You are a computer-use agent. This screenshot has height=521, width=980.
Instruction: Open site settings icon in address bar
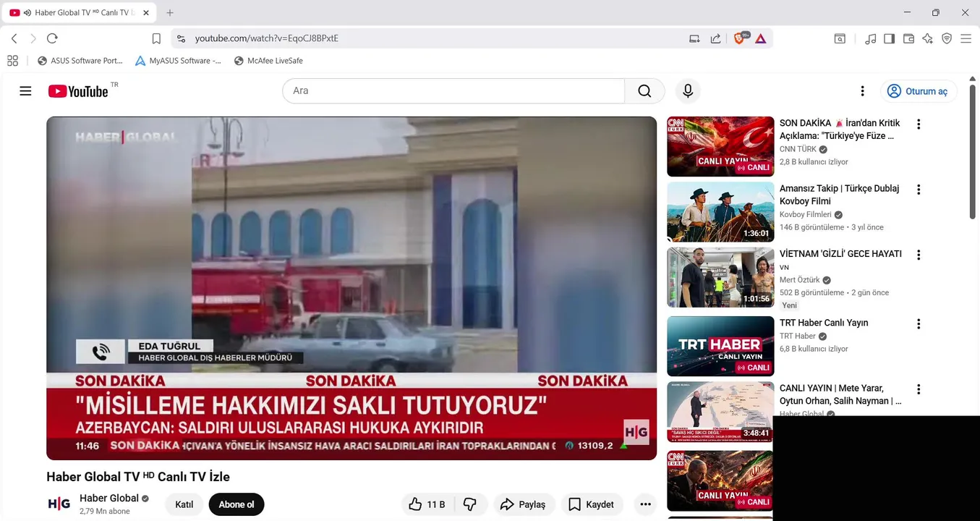(181, 38)
